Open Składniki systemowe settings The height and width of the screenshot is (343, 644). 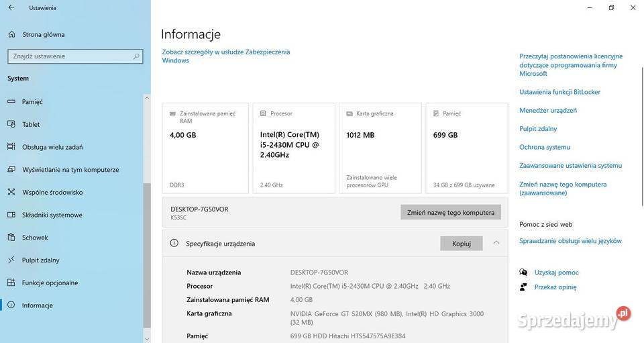[x=52, y=215]
